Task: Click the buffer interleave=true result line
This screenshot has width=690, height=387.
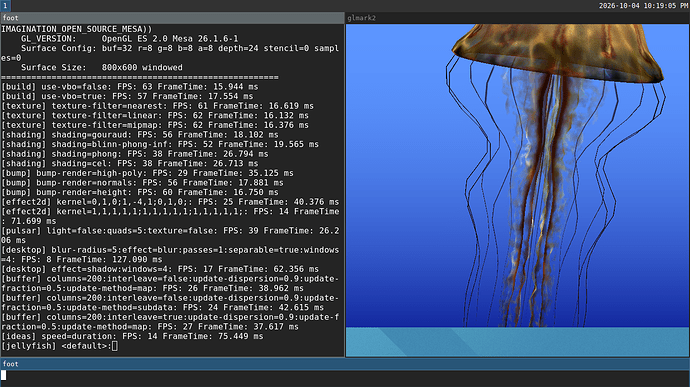Action: 170,322
